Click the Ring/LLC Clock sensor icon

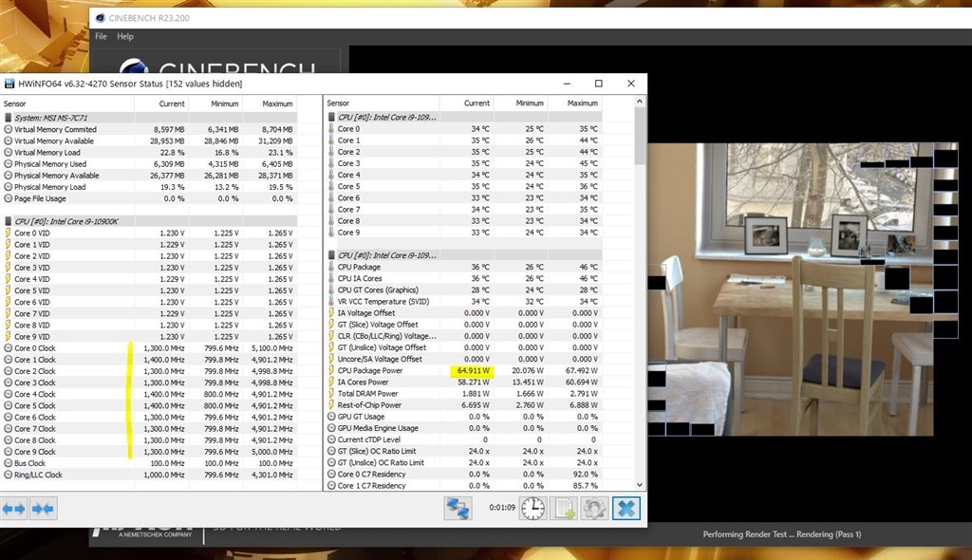(8, 475)
